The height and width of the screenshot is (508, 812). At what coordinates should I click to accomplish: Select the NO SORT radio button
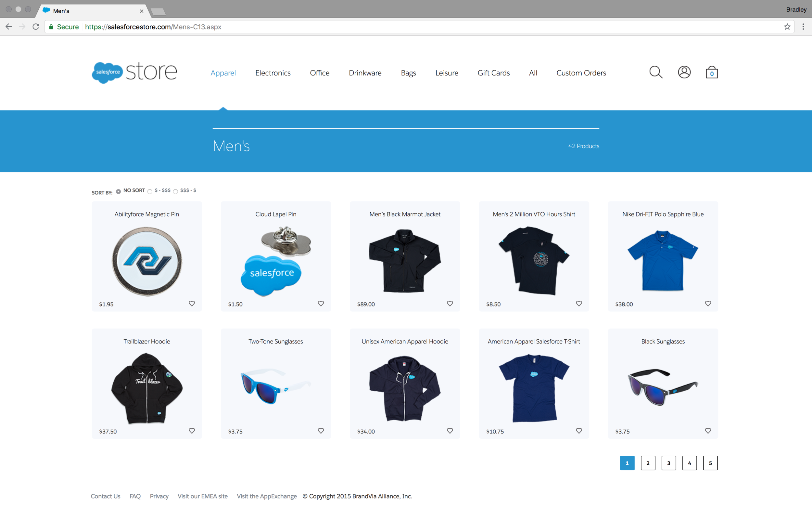click(x=119, y=191)
